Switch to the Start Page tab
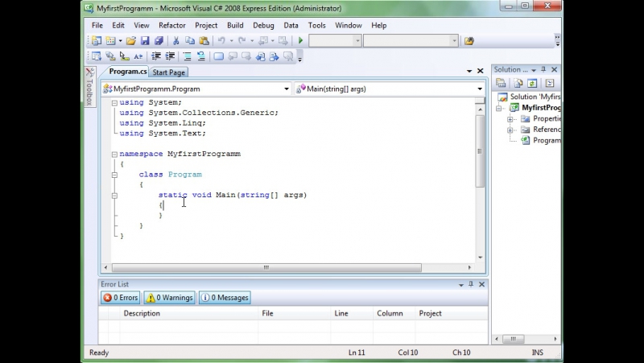The width and height of the screenshot is (644, 363). 169,72
